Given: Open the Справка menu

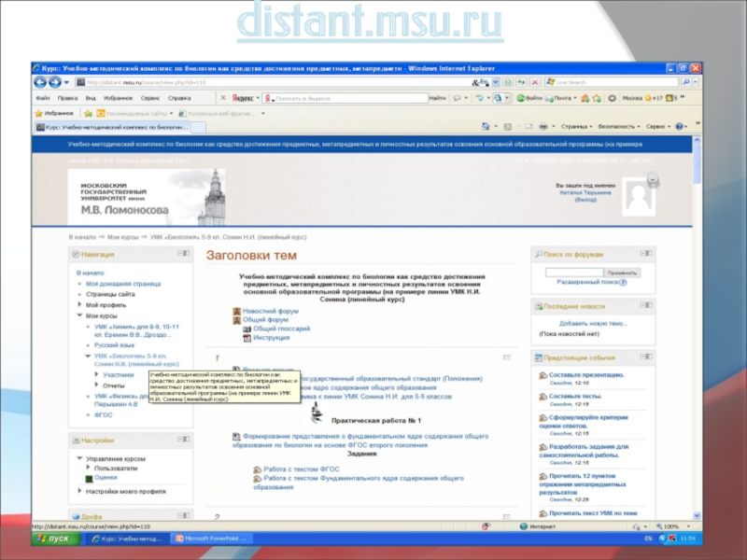Looking at the screenshot, I should (x=179, y=98).
